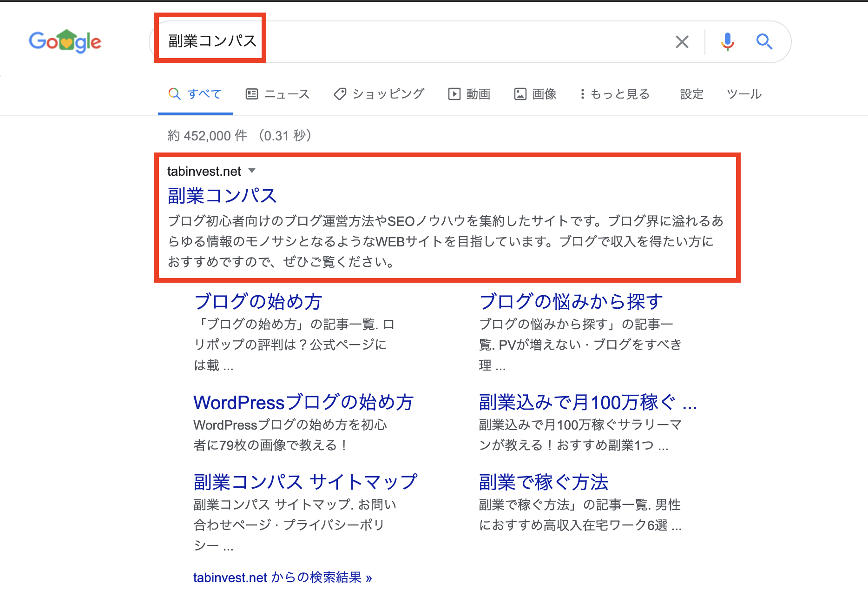The height and width of the screenshot is (610, 868).
Task: Click the description under 副業込みで月100万稼ぐ
Action: pos(580,435)
